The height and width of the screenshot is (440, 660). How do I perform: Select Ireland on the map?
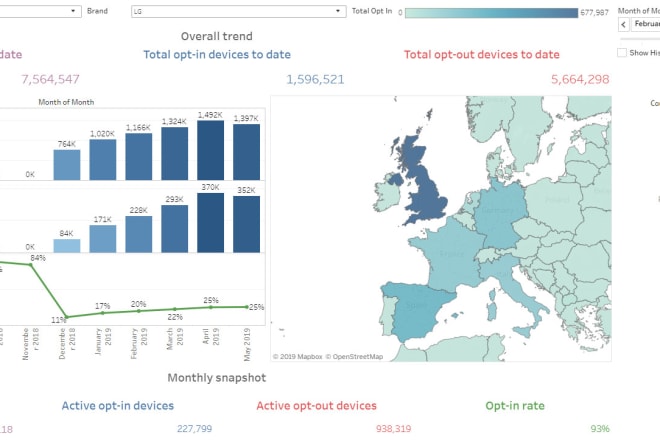pyautogui.click(x=386, y=196)
